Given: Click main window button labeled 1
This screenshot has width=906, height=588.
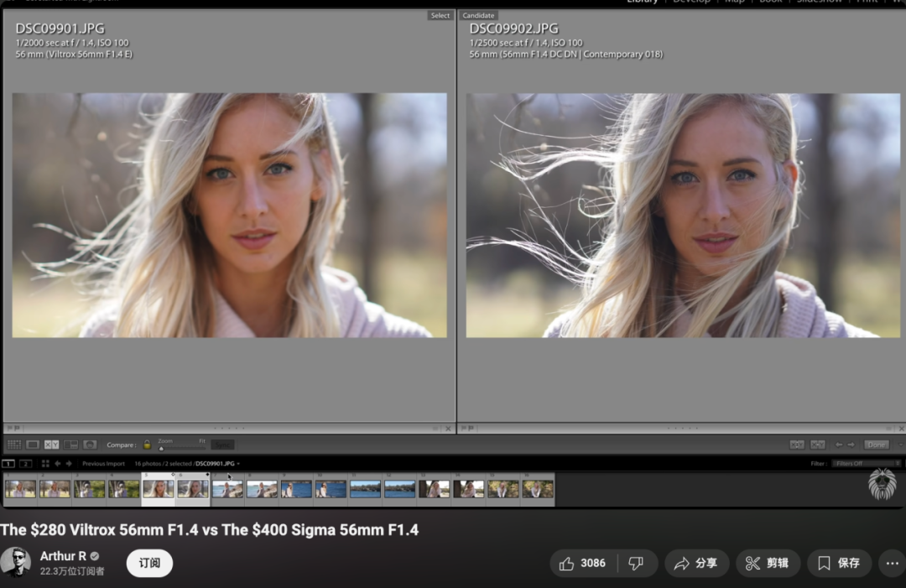Looking at the screenshot, I should coord(8,463).
